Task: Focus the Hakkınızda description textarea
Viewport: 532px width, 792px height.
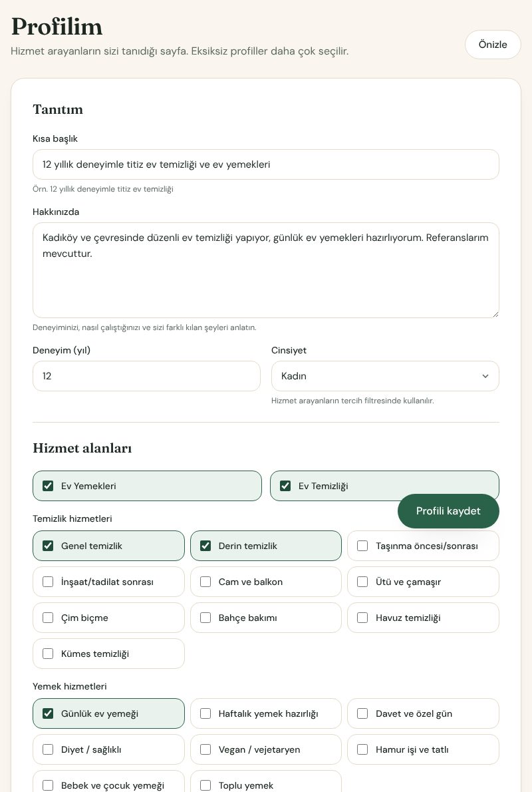Action: (266, 270)
